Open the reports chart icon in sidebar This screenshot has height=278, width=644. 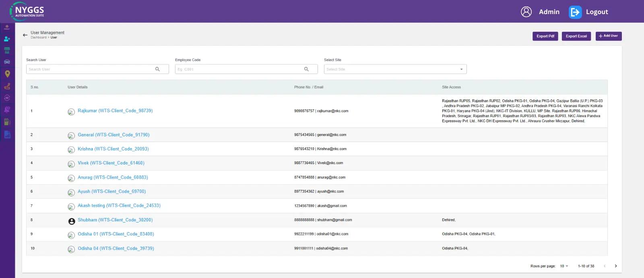point(7,135)
